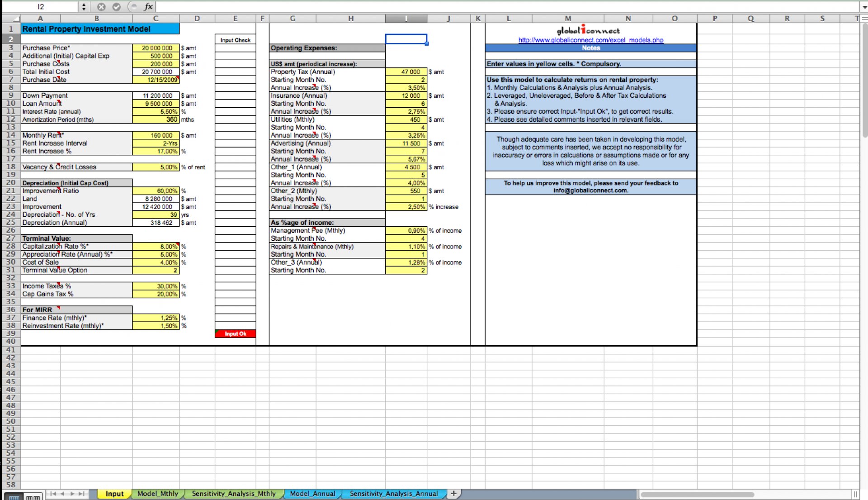Viewport: 868px width, 500px height.
Task: Jump to the last sheet tab arrow
Action: [81, 494]
